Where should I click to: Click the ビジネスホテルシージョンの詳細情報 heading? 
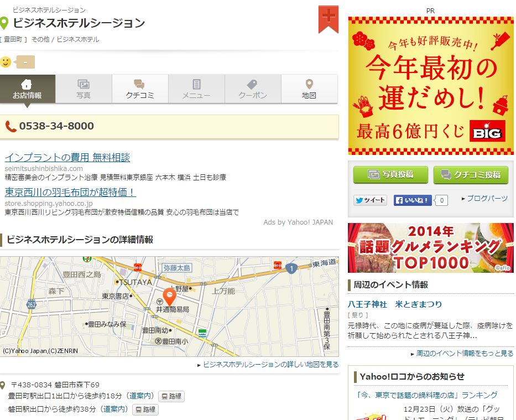(80, 240)
